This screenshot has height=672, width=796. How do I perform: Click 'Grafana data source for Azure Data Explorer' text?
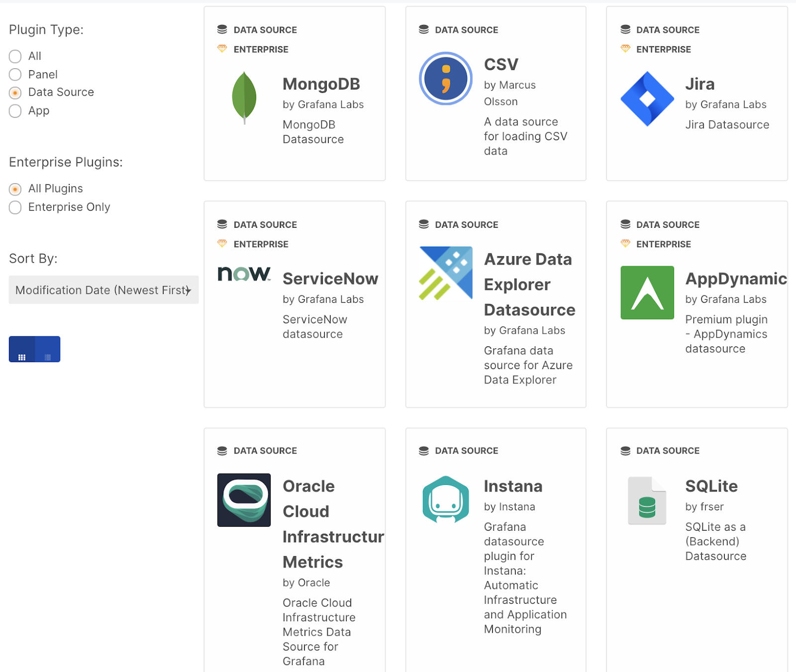pos(528,365)
